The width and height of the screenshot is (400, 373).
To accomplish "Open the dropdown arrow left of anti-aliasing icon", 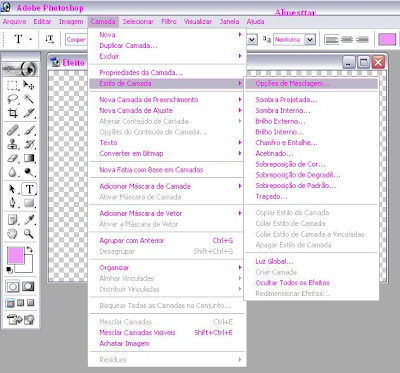I will click(x=252, y=40).
